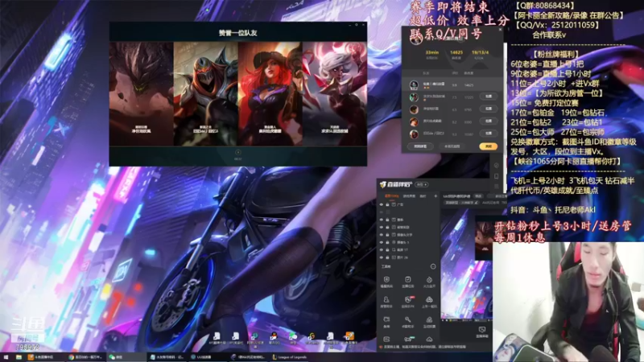The height and width of the screenshot is (362, 644).
Task: Toggle visibility eye of the 摄像头 1 layer
Action: click(x=381, y=243)
